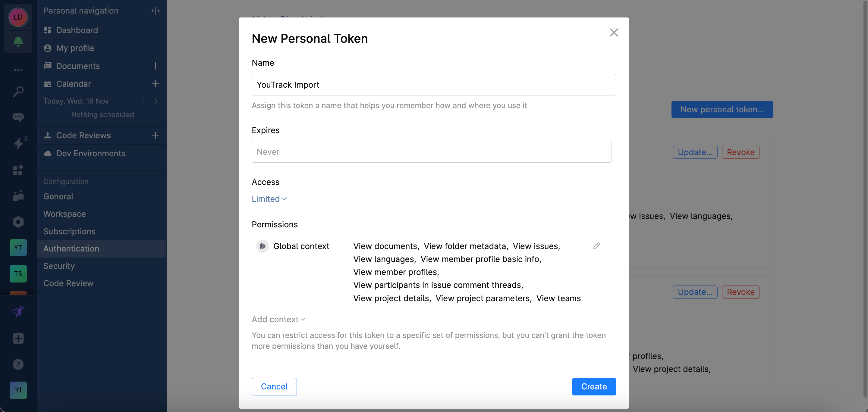The image size is (868, 412).
Task: Click the Expires field showing Never
Action: [x=431, y=152]
